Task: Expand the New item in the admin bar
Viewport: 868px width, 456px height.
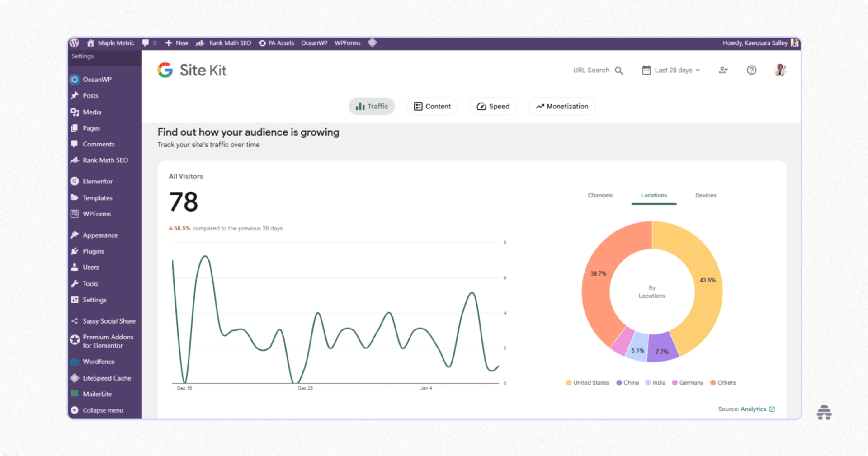Action: pos(176,42)
